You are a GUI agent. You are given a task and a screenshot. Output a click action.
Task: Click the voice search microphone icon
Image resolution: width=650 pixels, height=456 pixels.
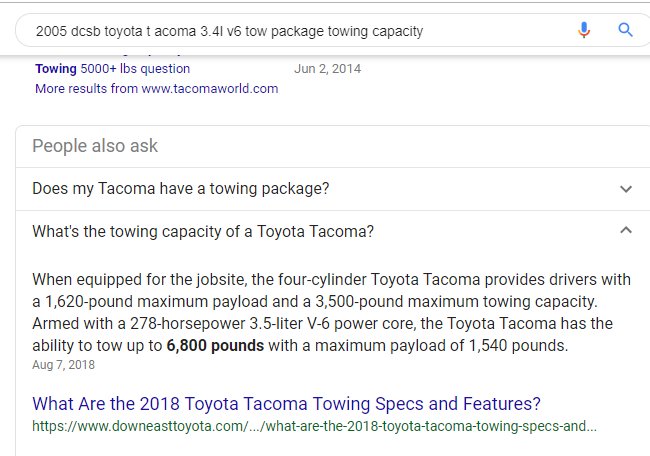tap(584, 30)
